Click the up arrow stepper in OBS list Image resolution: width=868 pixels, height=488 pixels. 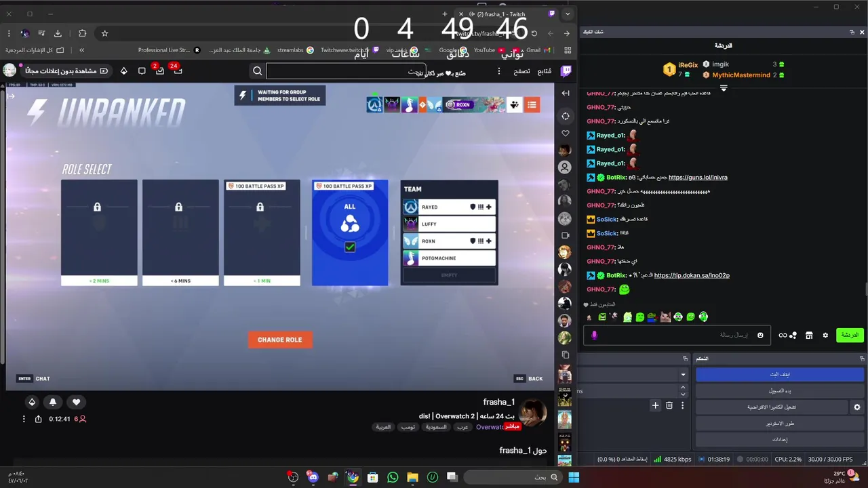pos(683,388)
